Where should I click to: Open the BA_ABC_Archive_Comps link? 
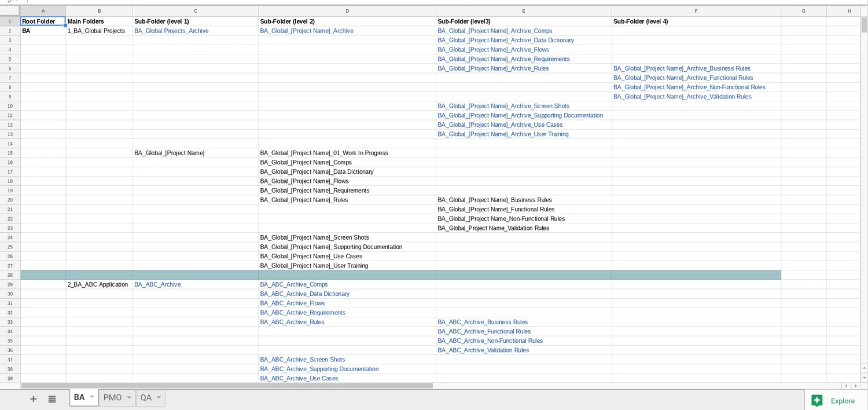tap(294, 284)
